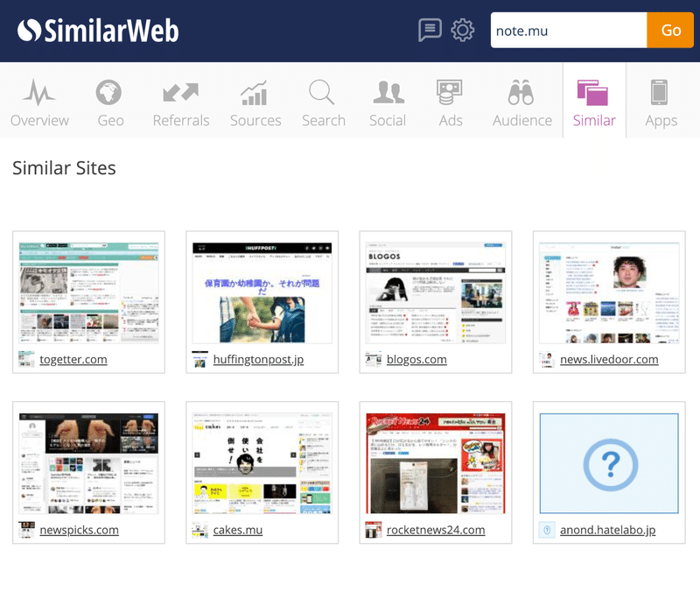Viewport: 700px width, 592px height.
Task: Click the news.livedoor.com site screenshot
Action: coord(609,292)
